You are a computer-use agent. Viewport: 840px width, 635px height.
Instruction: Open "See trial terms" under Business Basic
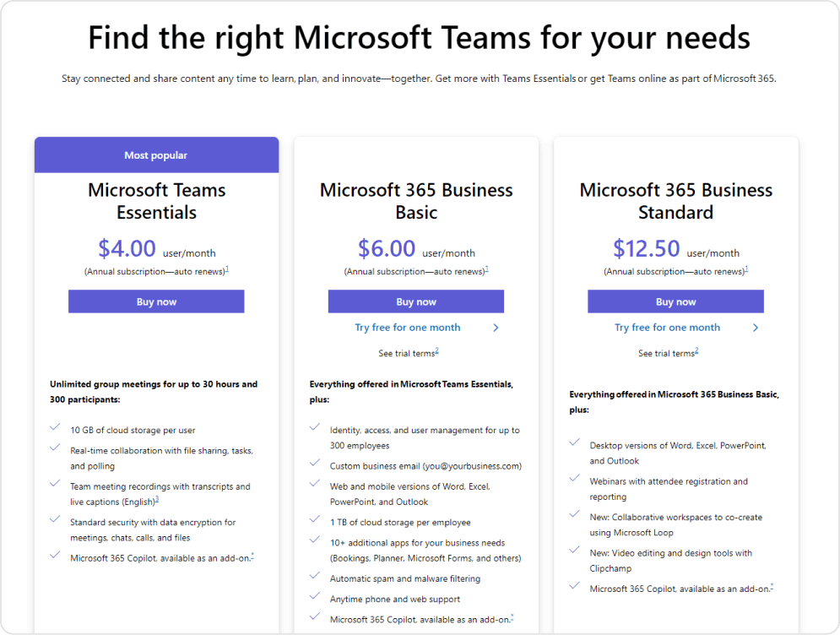pyautogui.click(x=409, y=353)
